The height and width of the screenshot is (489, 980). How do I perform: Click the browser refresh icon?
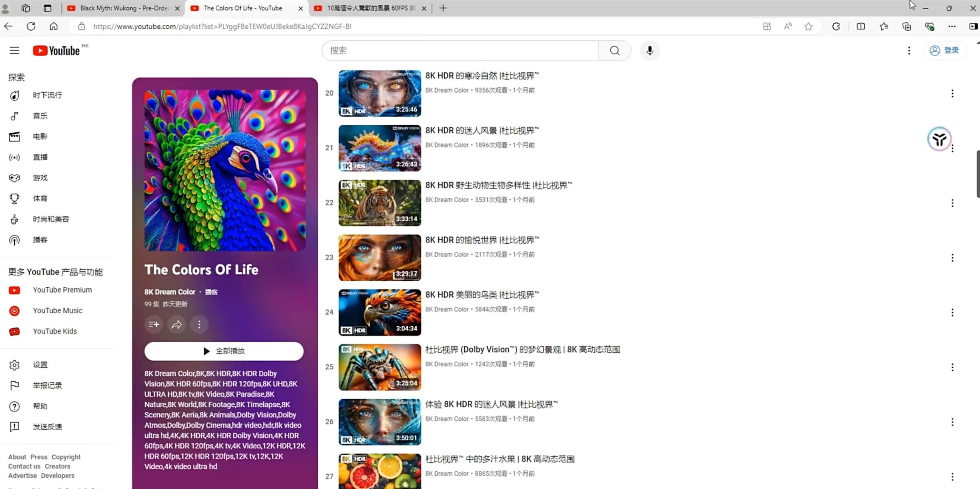pyautogui.click(x=31, y=26)
